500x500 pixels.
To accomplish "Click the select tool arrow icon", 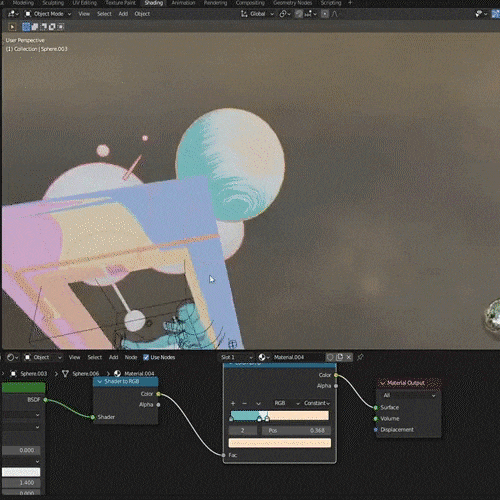I will [12, 27].
